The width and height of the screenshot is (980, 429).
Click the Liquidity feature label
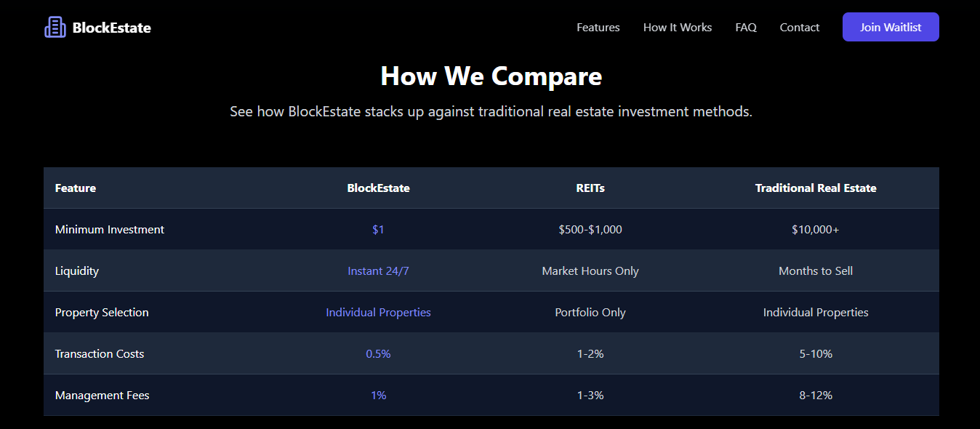(x=76, y=270)
